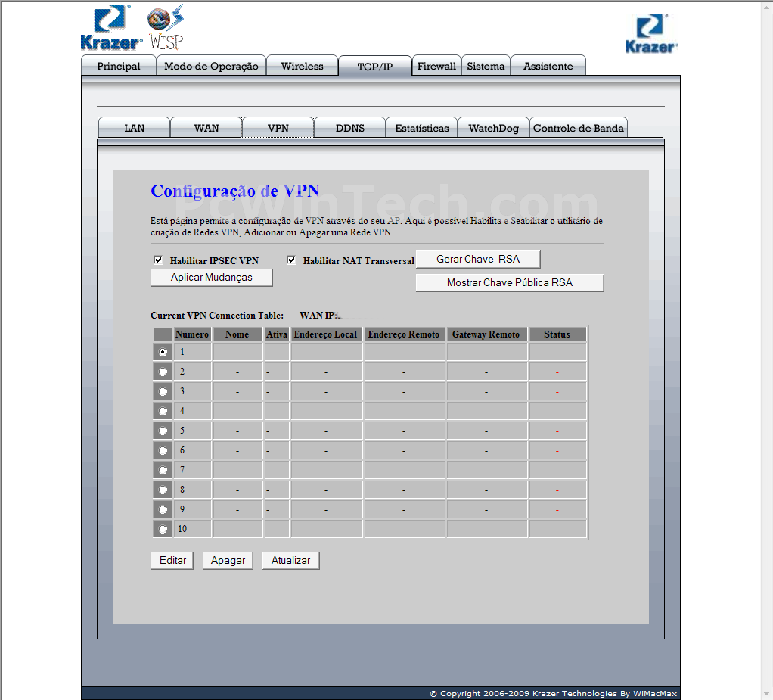This screenshot has width=773, height=700.
Task: View the Estatísticas sub-tab
Action: [421, 128]
